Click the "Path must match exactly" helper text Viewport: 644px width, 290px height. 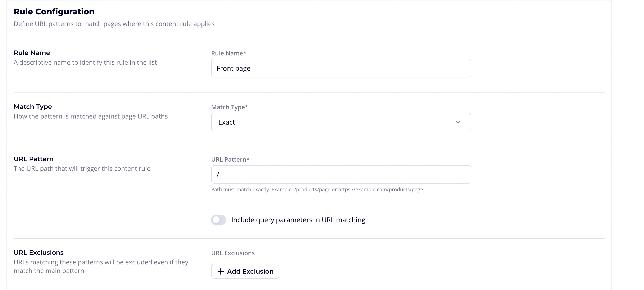point(317,189)
